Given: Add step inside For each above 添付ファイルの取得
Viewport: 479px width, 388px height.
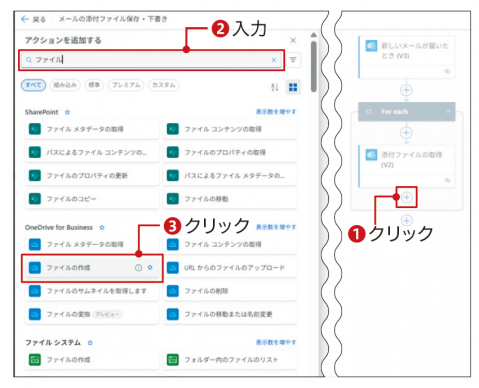Looking at the screenshot, I should [x=406, y=133].
